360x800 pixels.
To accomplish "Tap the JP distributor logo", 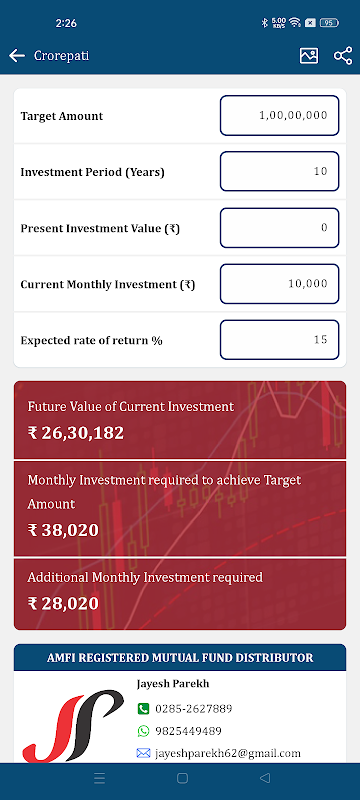I will 73,726.
